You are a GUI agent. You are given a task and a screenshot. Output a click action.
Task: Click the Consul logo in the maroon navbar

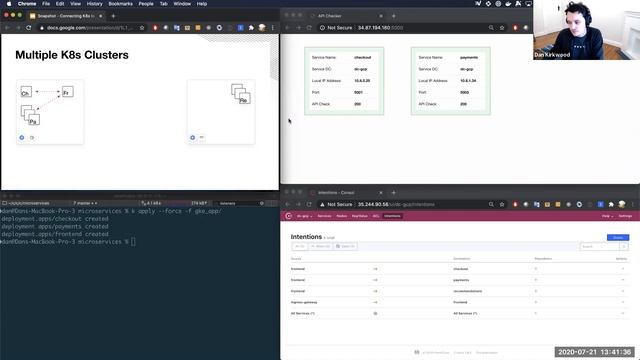pos(289,216)
